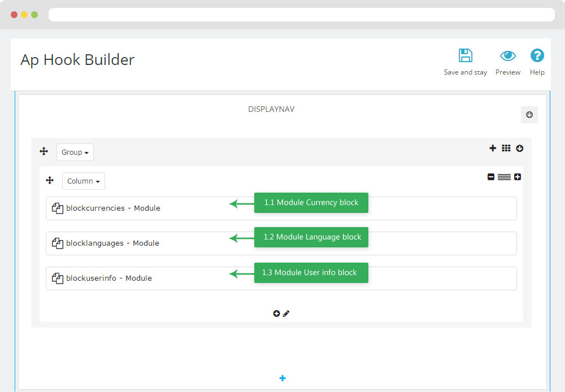Click the Save and stay label
Viewport: 565px width, 392px height.
(x=465, y=72)
